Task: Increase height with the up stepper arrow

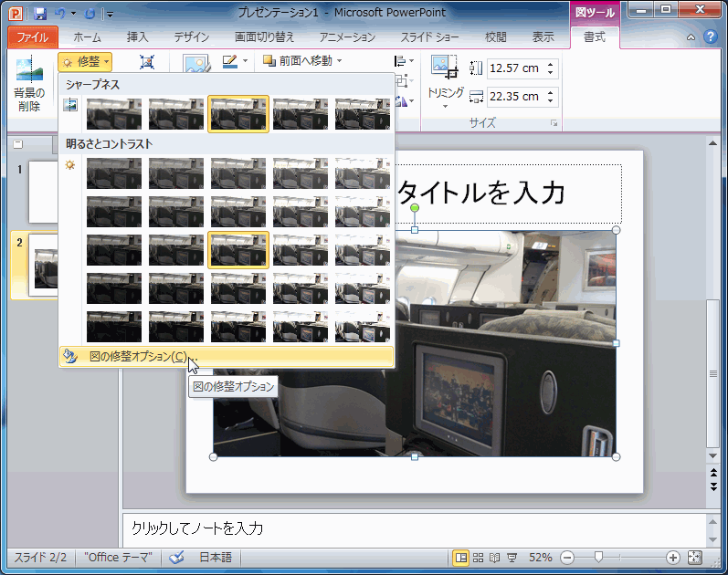Action: pyautogui.click(x=551, y=64)
